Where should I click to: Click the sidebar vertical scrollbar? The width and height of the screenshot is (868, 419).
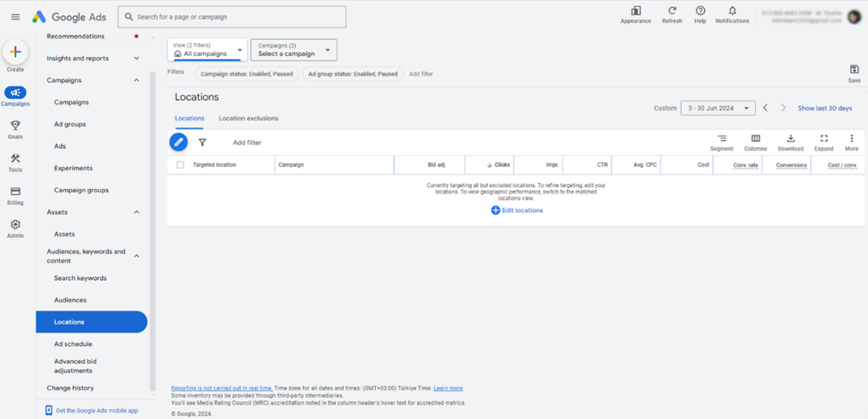[152, 233]
